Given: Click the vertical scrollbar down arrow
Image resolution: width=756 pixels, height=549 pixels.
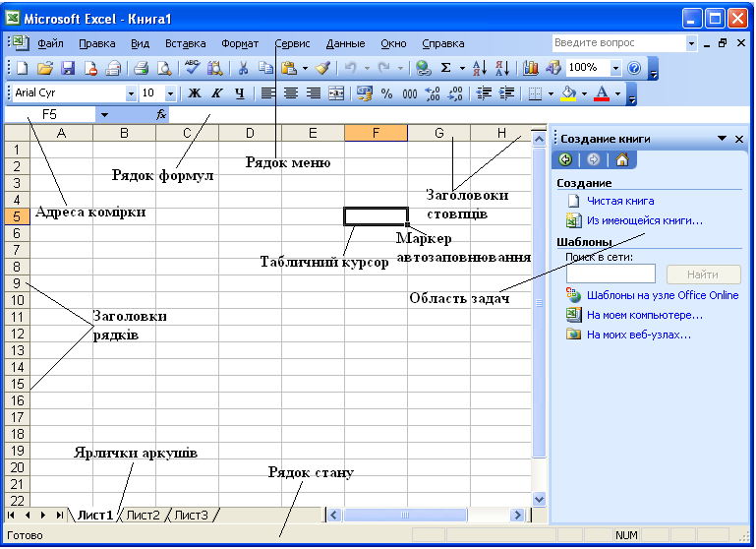Looking at the screenshot, I should click(539, 499).
